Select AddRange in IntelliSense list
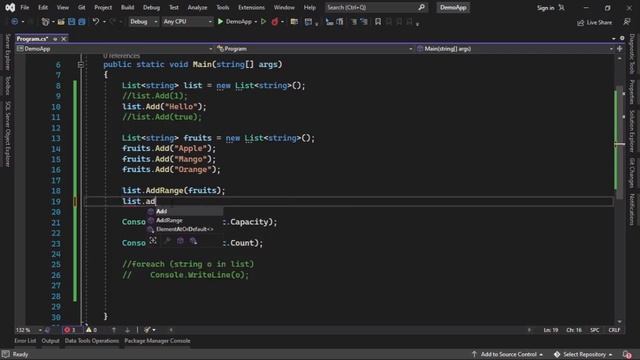640x360 pixels. tap(185, 220)
